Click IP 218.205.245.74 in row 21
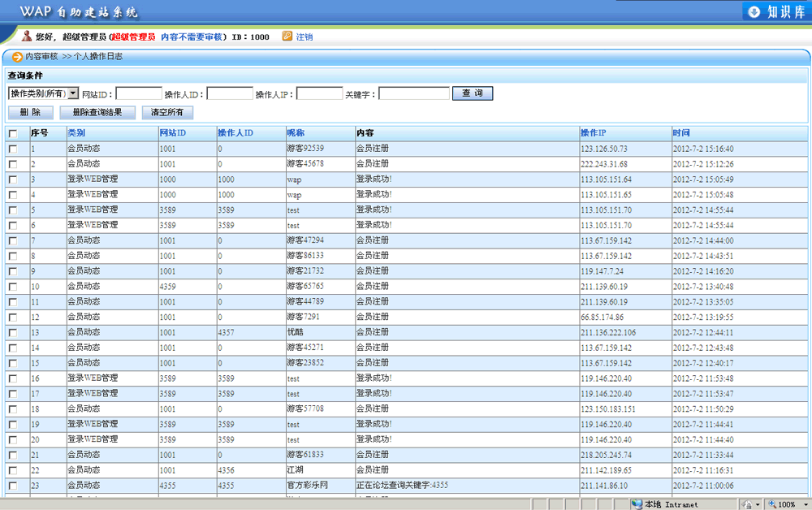Screen dimensions: 812x510 click(x=607, y=455)
